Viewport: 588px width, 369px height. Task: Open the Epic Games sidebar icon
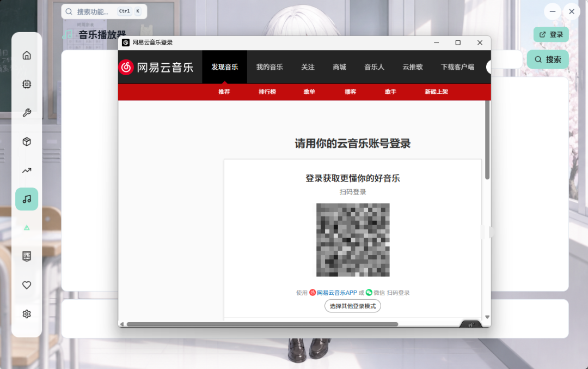point(27,256)
